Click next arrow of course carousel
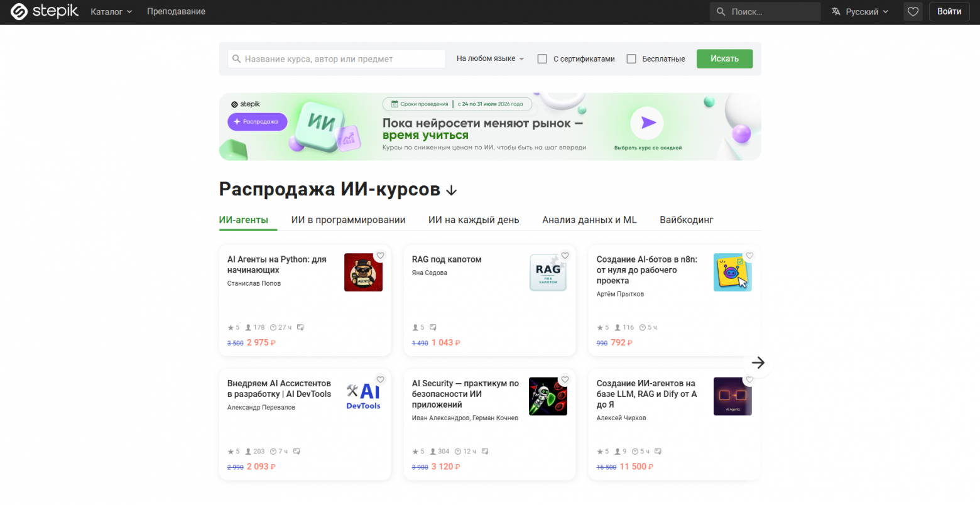Image resolution: width=980 pixels, height=505 pixels. tap(758, 362)
